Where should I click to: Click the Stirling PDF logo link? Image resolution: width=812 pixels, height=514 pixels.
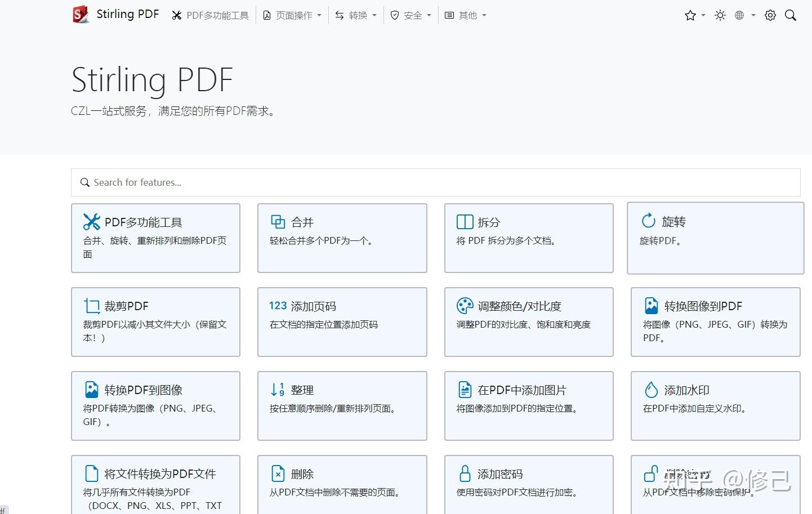tap(115, 14)
